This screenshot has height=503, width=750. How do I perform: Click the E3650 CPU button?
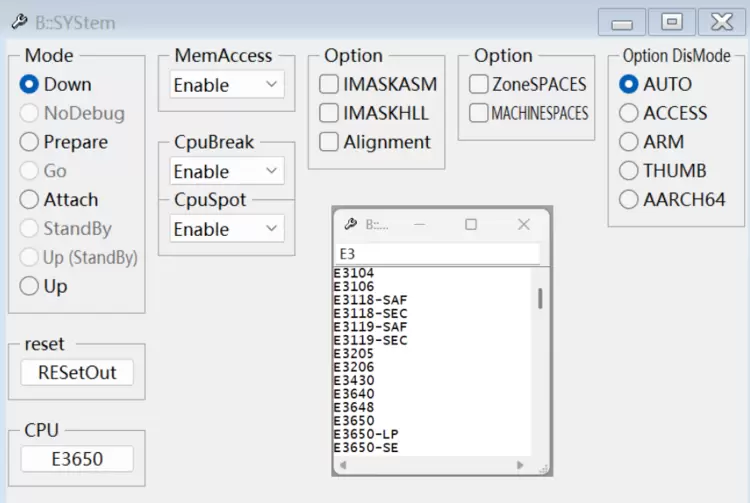[x=77, y=459]
